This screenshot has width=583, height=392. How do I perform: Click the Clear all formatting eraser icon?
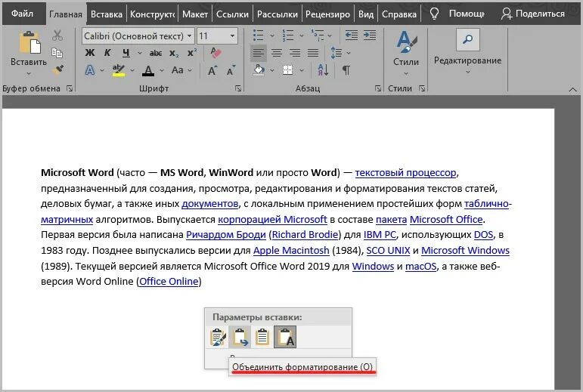pos(216,53)
